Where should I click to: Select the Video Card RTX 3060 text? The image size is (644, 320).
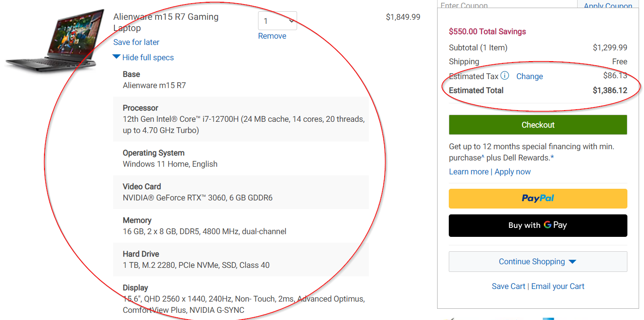[197, 198]
